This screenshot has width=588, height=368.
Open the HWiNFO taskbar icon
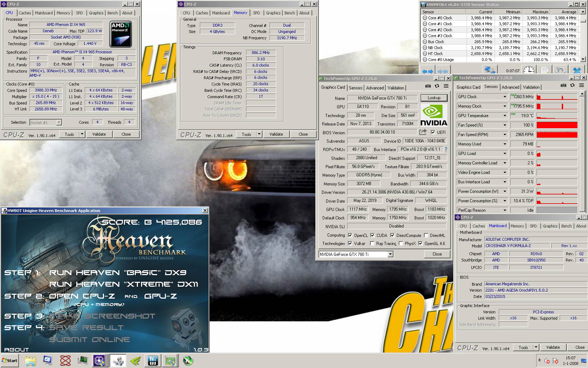click(153, 361)
